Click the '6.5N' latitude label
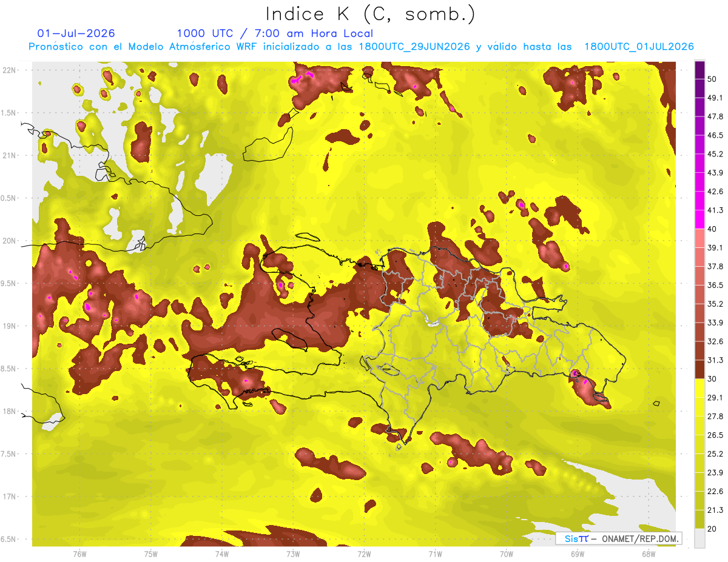728x562 pixels. [x=9, y=539]
